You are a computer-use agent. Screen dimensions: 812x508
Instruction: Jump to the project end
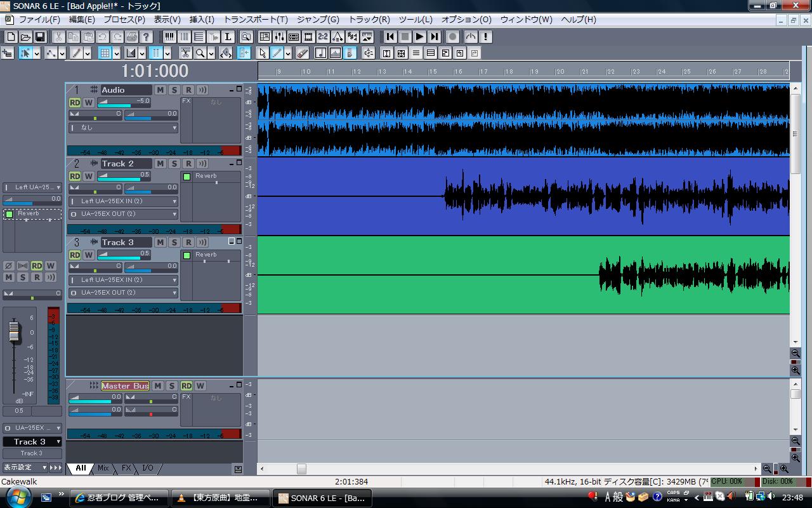click(434, 37)
